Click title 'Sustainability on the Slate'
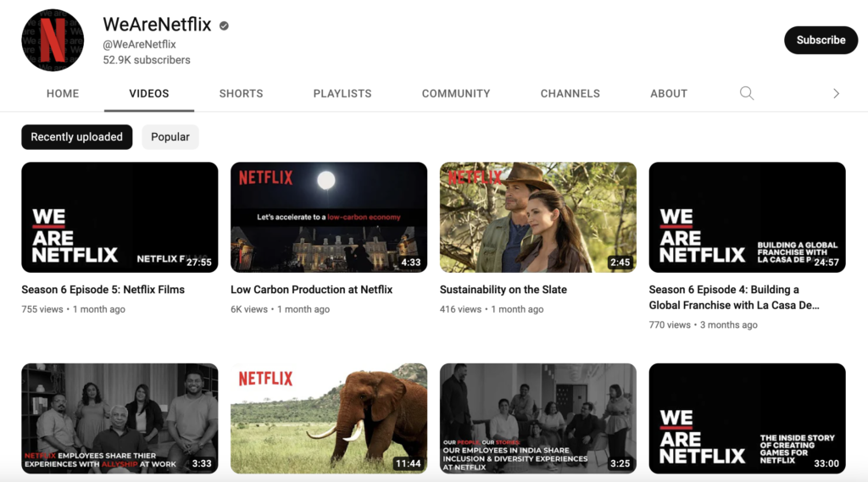The width and height of the screenshot is (868, 482). tap(504, 290)
